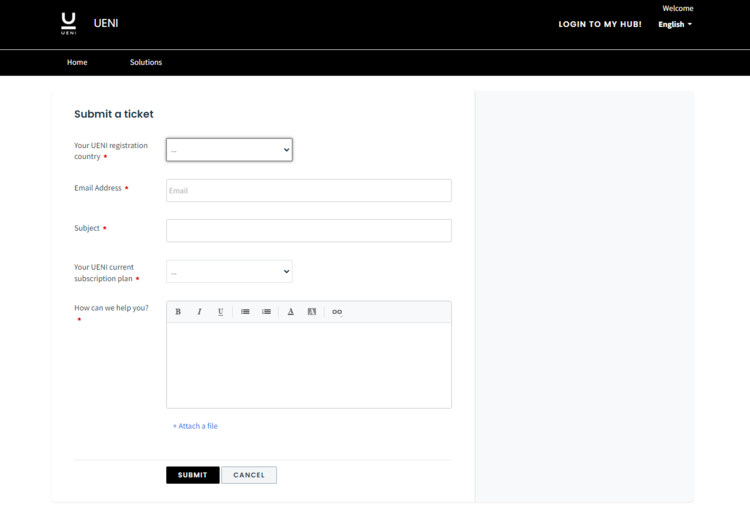750x521 pixels.
Task: Cancel the ticket form
Action: (249, 475)
